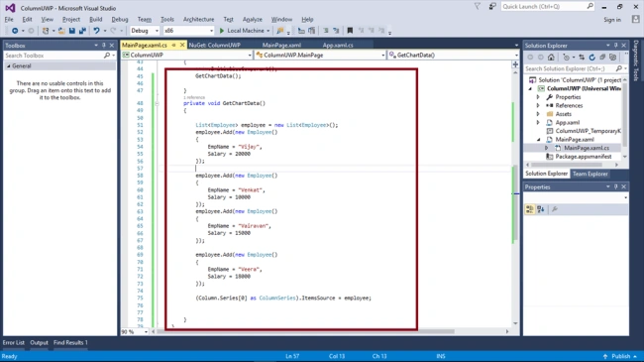The width and height of the screenshot is (644, 362).
Task: Expand the Assets folder node
Action: pos(538,114)
